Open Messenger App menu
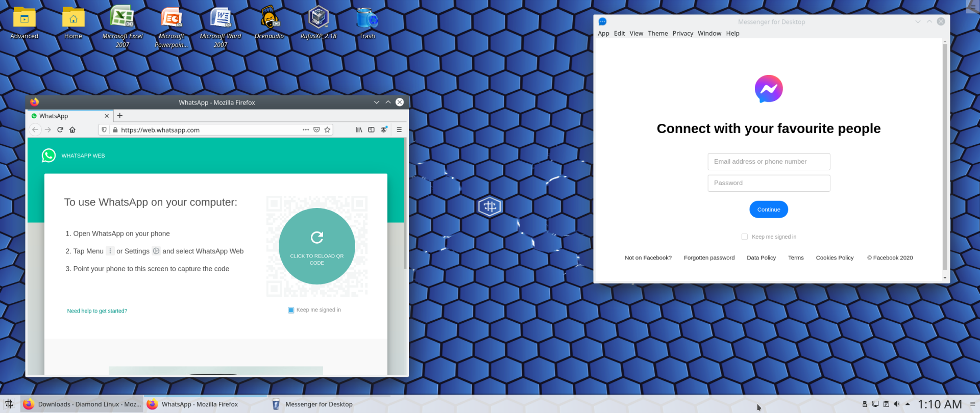This screenshot has width=980, height=413. pyautogui.click(x=603, y=34)
